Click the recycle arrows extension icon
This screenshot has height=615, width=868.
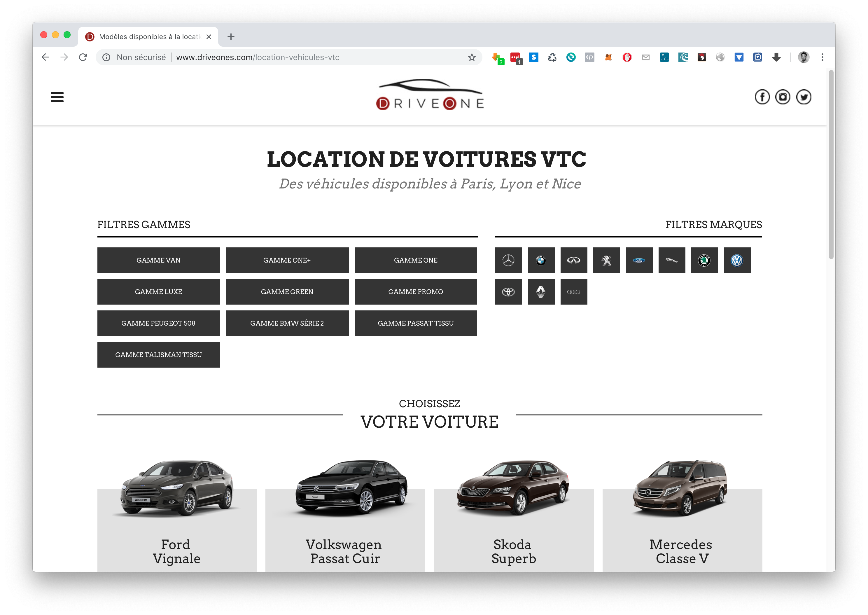click(x=552, y=57)
